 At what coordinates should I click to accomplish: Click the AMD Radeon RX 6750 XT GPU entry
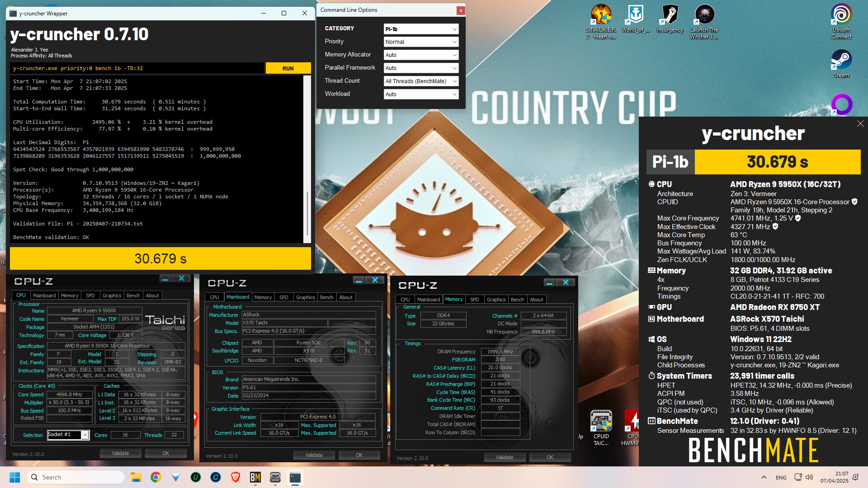pyautogui.click(x=775, y=307)
